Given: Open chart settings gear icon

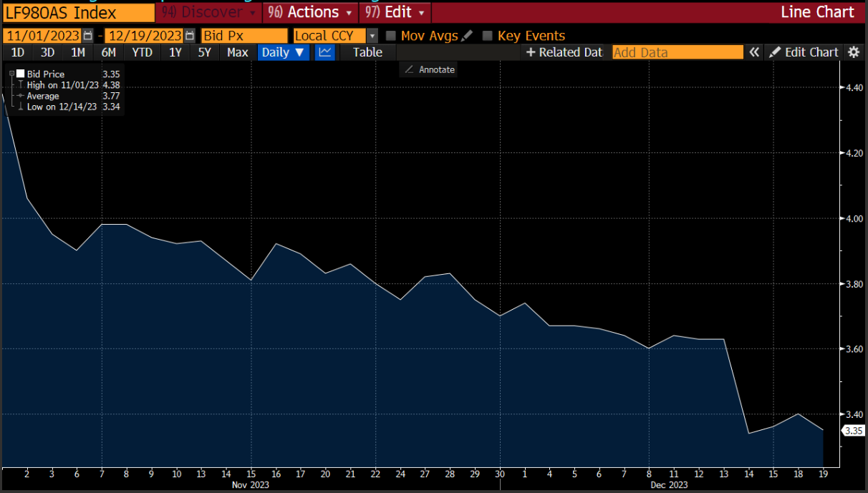Looking at the screenshot, I should coord(853,52).
